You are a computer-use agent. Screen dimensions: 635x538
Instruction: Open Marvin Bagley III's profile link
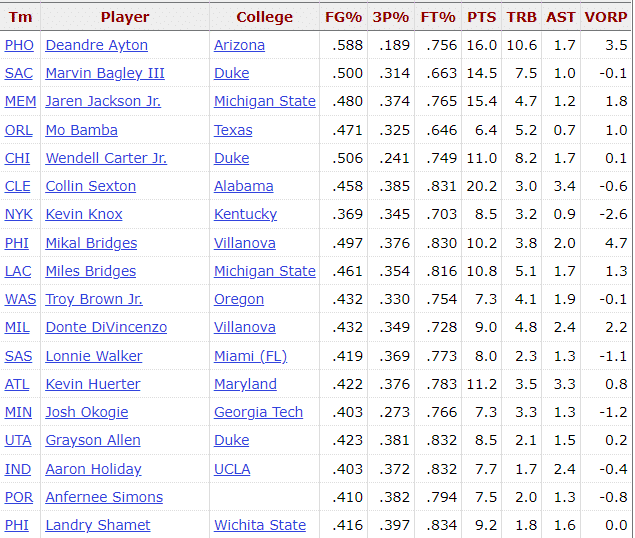click(x=105, y=73)
